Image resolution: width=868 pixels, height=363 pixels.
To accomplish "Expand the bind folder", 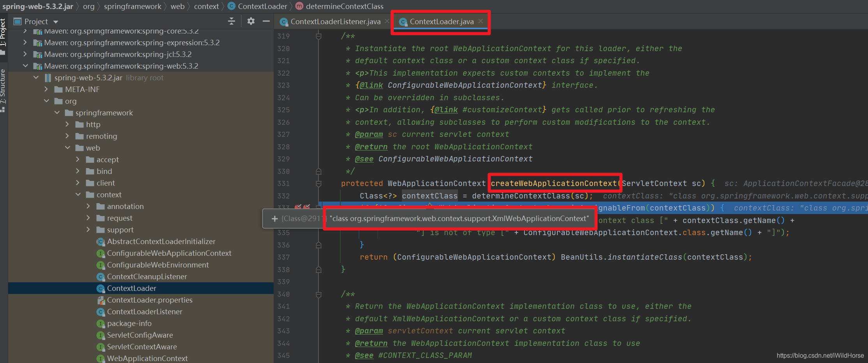I will coord(78,171).
